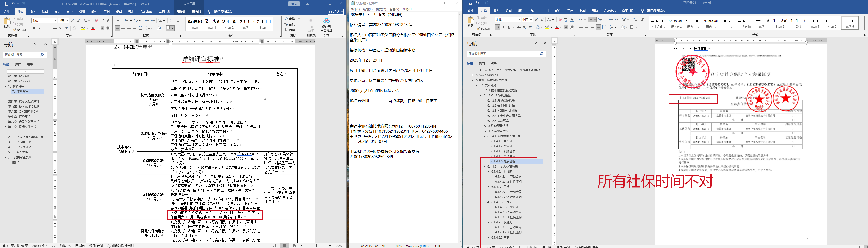Expand 5 投标人资格要求 in navigation tree

pos(473,75)
